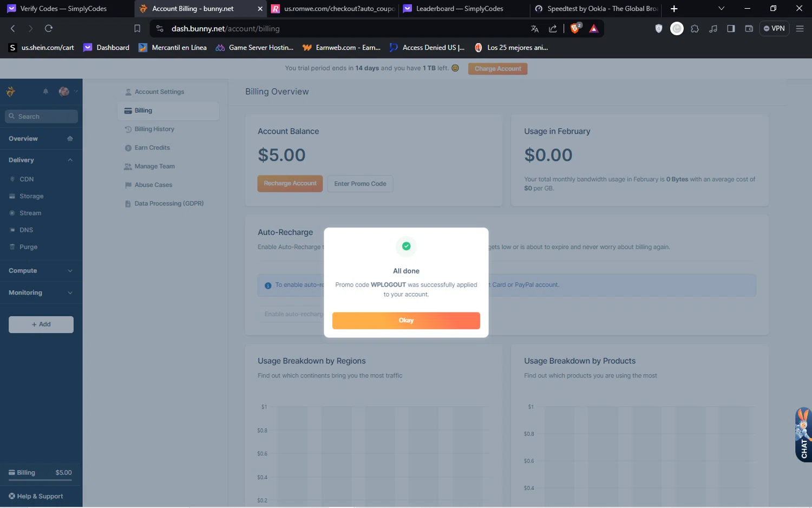Open the Brave Wallet icon
The width and height of the screenshot is (812, 508).
click(749, 29)
